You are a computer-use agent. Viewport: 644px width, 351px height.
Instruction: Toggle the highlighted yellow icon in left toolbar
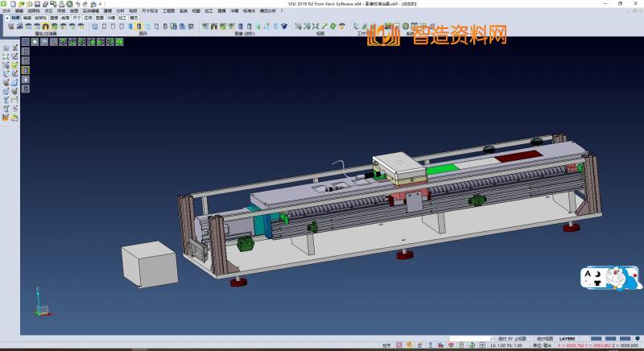click(25, 70)
